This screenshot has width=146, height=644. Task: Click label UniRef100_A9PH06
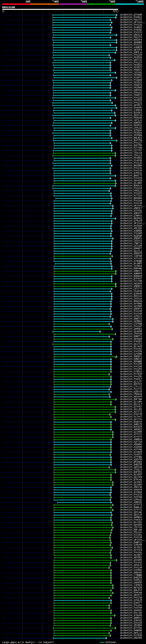tap(131, 90)
